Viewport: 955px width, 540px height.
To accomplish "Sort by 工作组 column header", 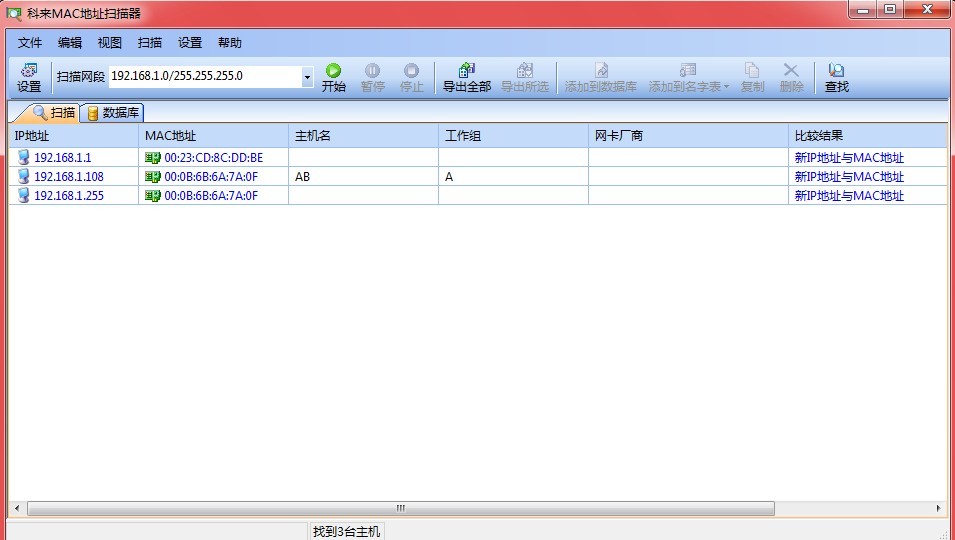I will [513, 135].
